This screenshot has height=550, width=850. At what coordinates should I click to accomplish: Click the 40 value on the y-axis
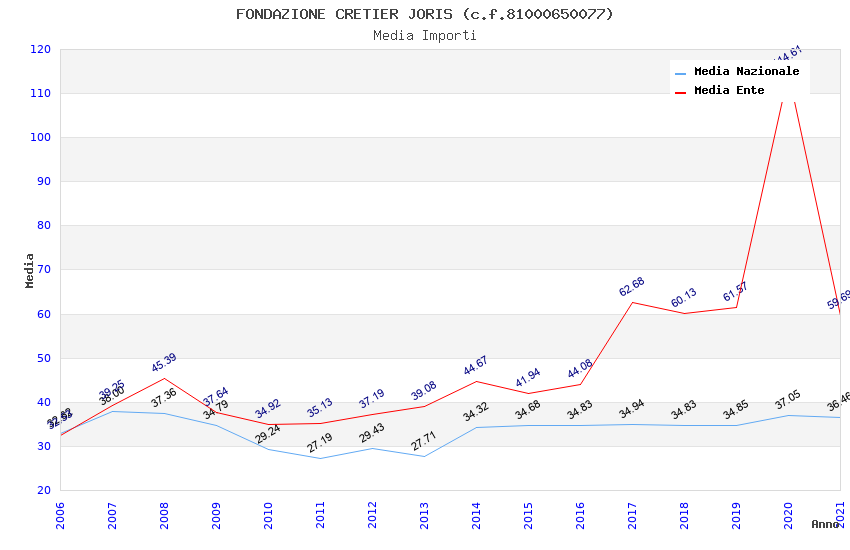pos(44,402)
